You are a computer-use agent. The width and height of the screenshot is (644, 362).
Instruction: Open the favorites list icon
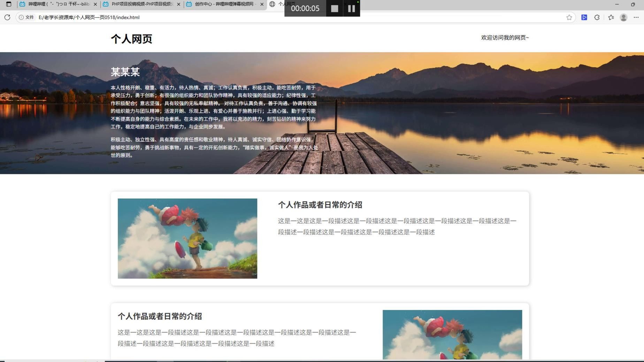coord(611,17)
